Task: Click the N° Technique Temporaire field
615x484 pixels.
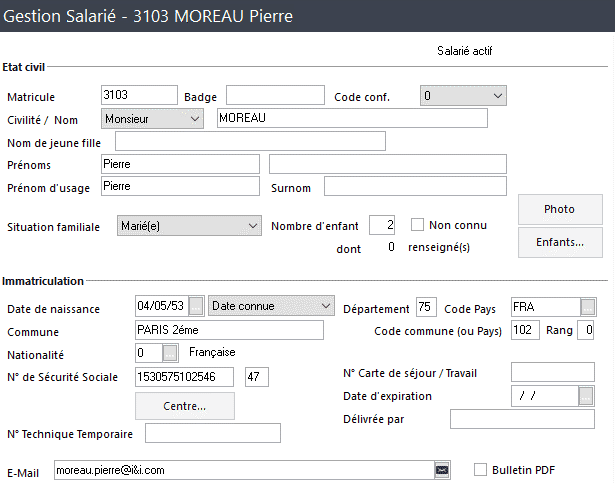Action: pos(213,433)
